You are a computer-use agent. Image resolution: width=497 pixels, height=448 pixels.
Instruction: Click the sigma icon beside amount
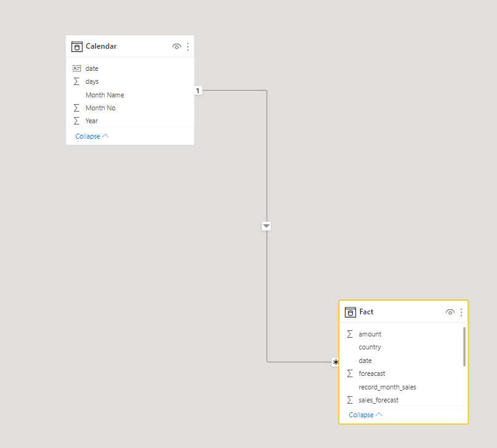click(350, 334)
